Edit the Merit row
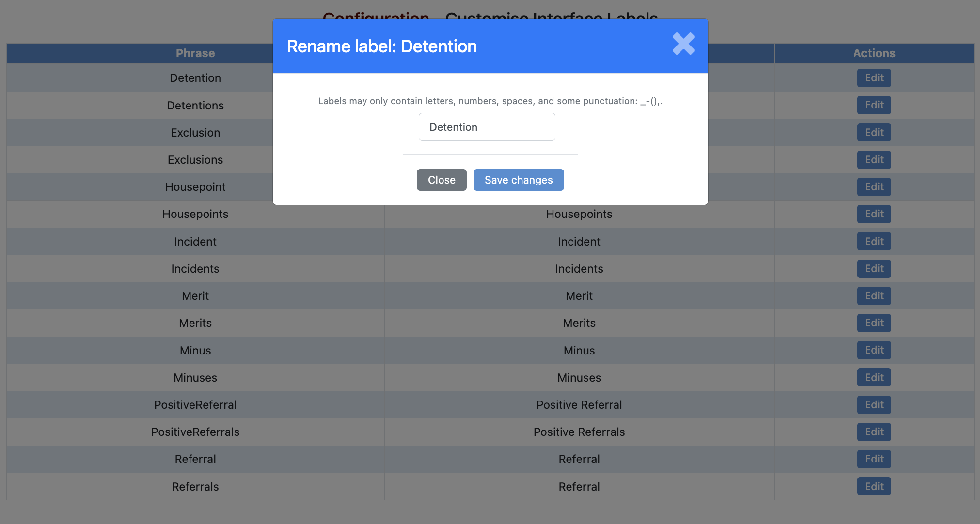 [874, 296]
